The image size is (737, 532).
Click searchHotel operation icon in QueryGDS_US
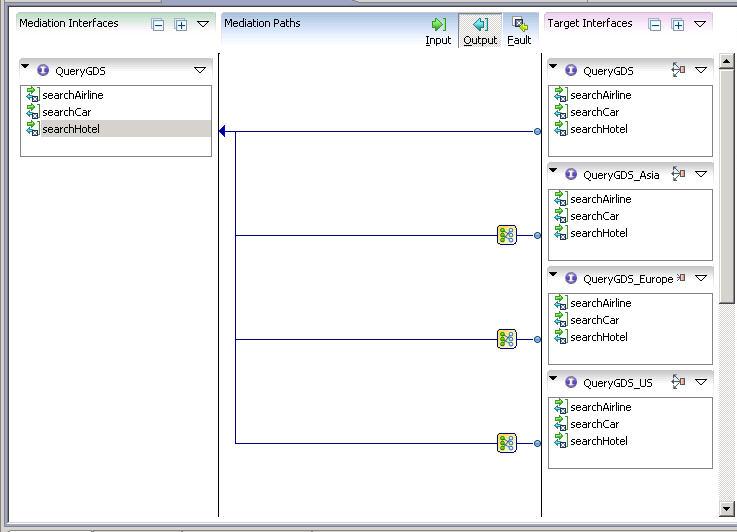click(x=560, y=440)
